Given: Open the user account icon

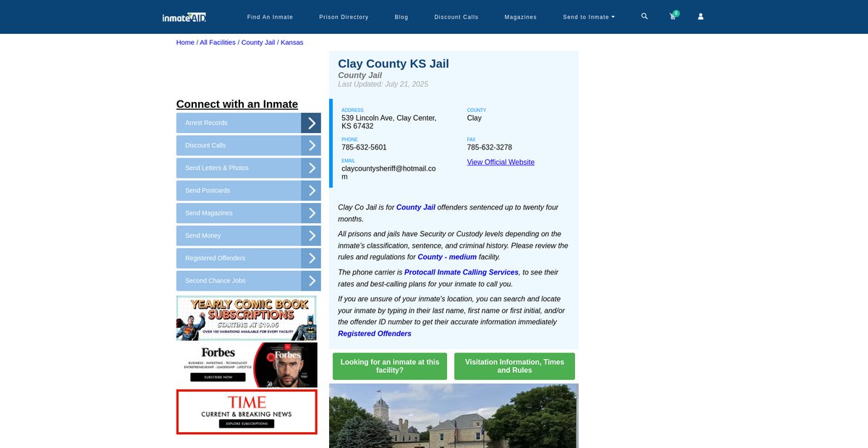Looking at the screenshot, I should pyautogui.click(x=700, y=17).
